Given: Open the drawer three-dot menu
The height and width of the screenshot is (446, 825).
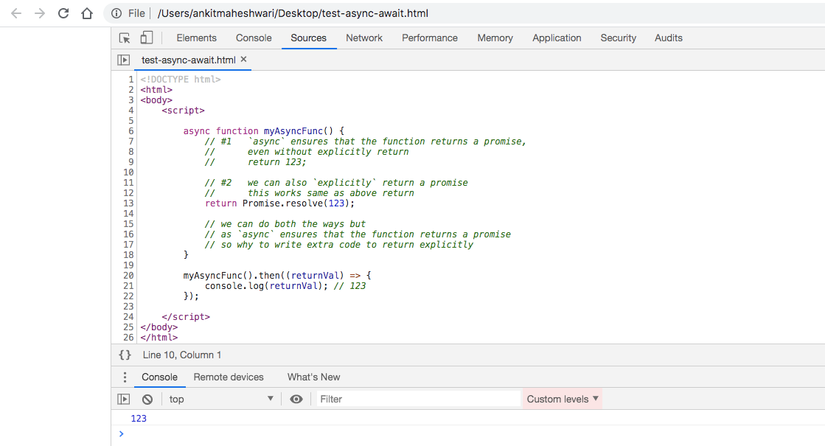Looking at the screenshot, I should [125, 377].
